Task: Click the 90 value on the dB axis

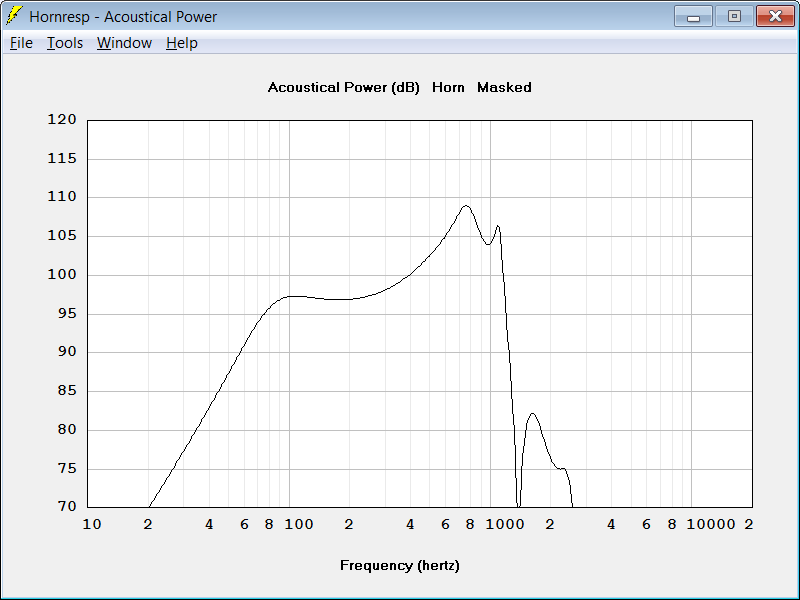Action: point(67,352)
